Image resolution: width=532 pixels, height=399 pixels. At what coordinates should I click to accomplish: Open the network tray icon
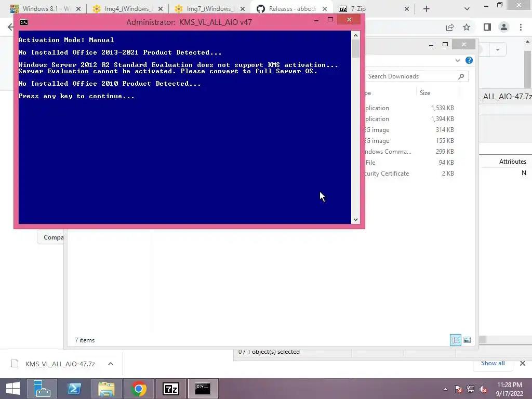pos(471,389)
